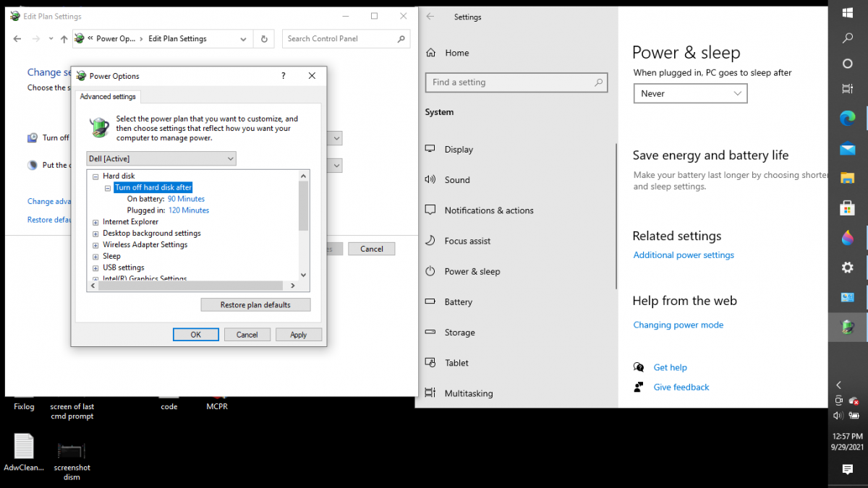Image resolution: width=868 pixels, height=488 pixels.
Task: Open the Windows Start menu
Action: pos(847,12)
